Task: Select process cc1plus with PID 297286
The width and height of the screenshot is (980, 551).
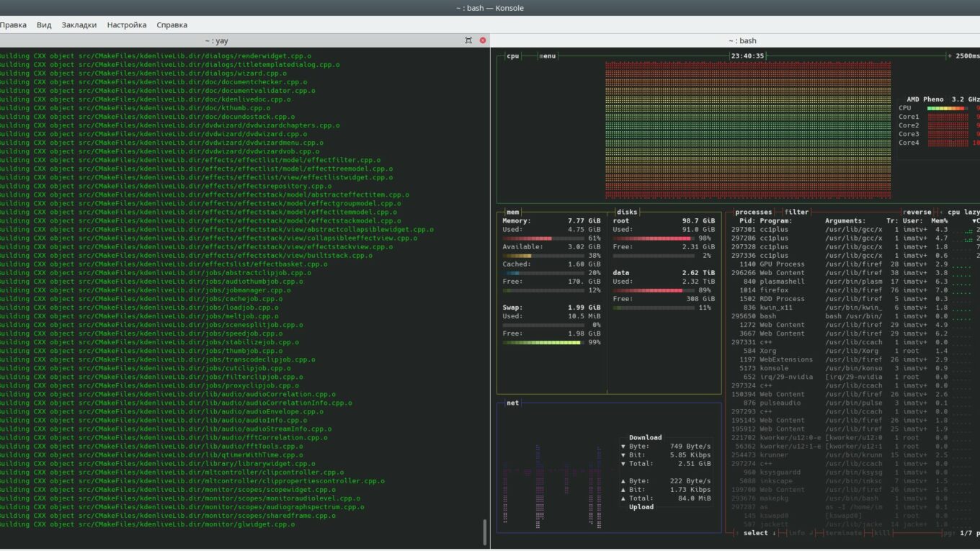Action: [855, 238]
